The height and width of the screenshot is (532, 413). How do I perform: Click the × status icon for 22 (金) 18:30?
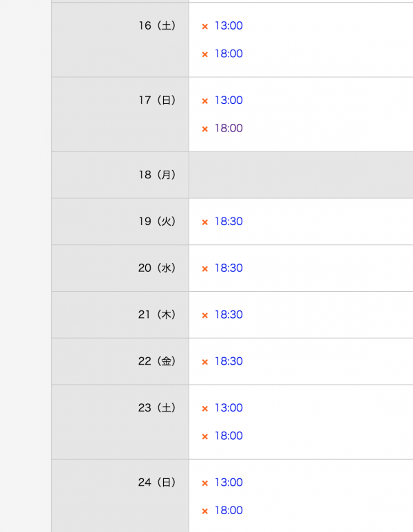pyautogui.click(x=204, y=362)
